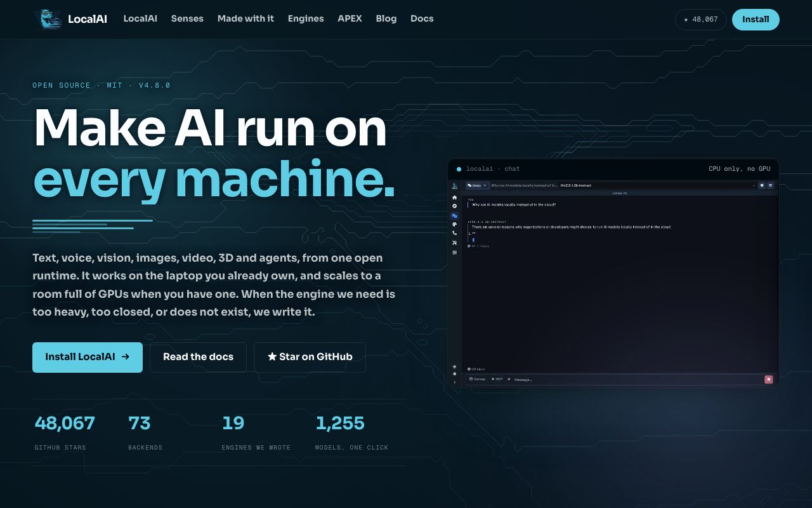This screenshot has height=508, width=812.
Task: Click the LocalAI logo mascot in header
Action: pos(48,19)
